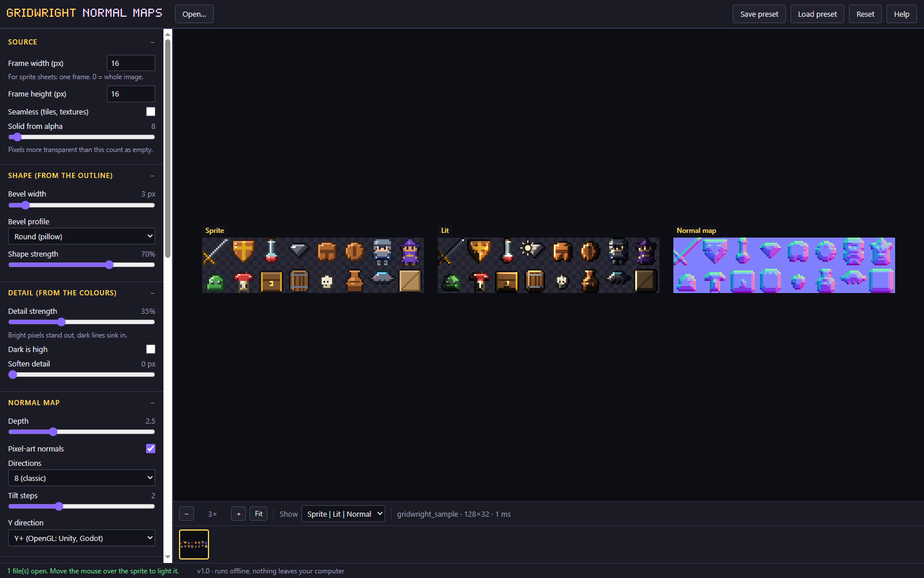Image resolution: width=924 pixels, height=578 pixels.
Task: Open the Directions dropdown
Action: [81, 478]
